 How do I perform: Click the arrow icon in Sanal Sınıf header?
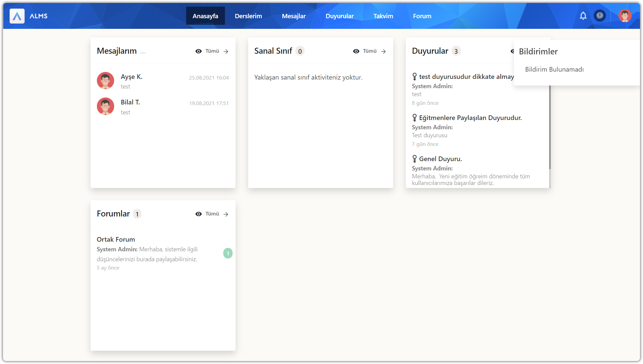pyautogui.click(x=384, y=51)
